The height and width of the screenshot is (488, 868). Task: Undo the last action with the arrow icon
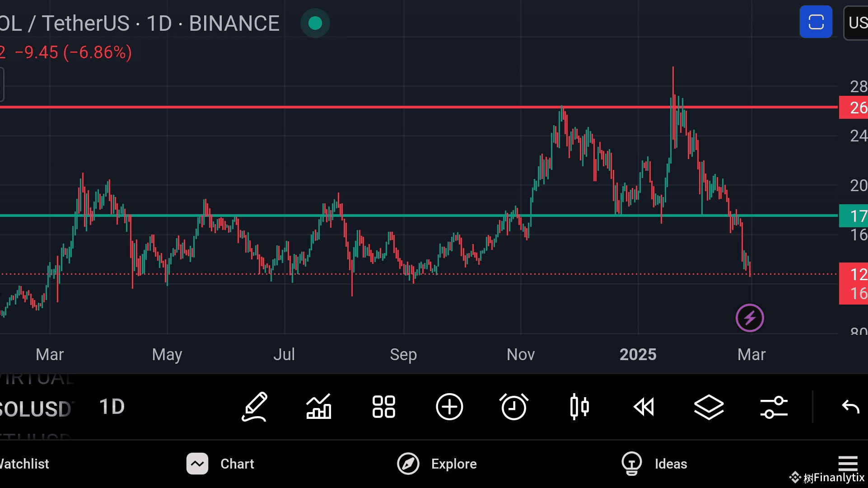point(850,407)
